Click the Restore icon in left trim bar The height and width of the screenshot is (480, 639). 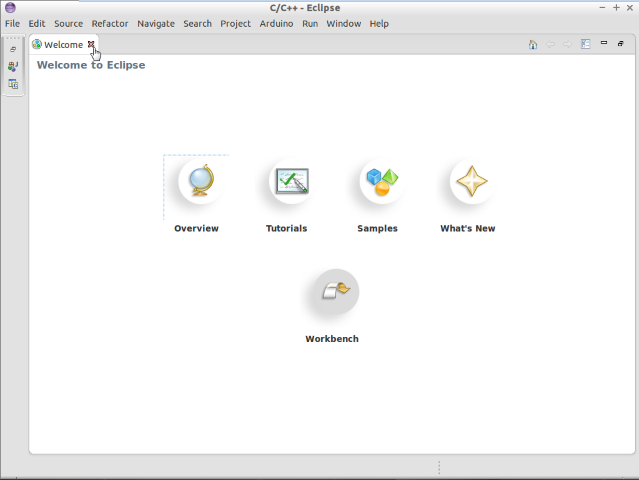click(x=13, y=49)
